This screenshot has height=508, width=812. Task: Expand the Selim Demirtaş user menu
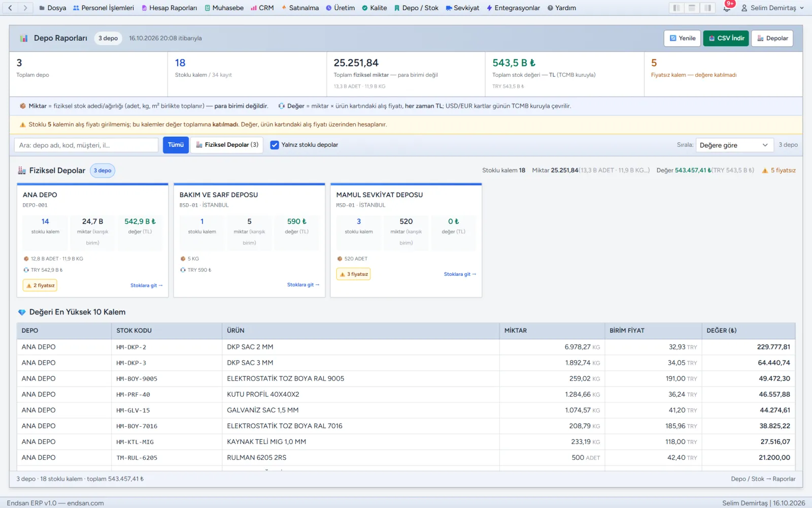tap(772, 8)
